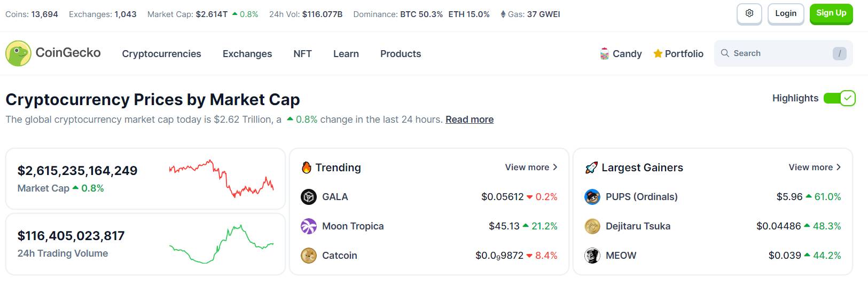Click the CoinGecko gecko logo

pos(18,53)
